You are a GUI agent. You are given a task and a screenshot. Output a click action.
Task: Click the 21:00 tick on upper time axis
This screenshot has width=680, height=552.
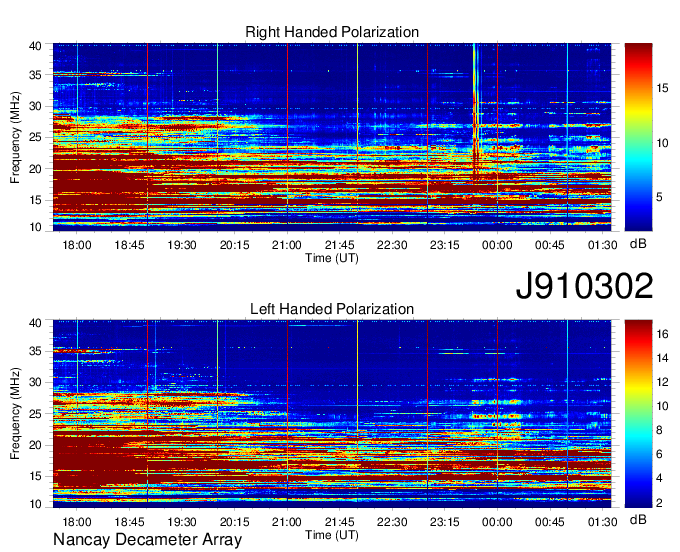[x=287, y=245]
